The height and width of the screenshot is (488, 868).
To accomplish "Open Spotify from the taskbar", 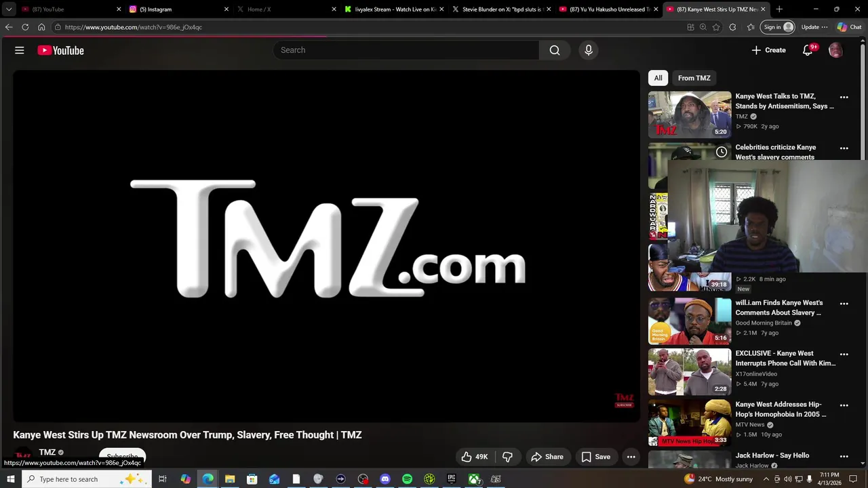I will pyautogui.click(x=407, y=479).
